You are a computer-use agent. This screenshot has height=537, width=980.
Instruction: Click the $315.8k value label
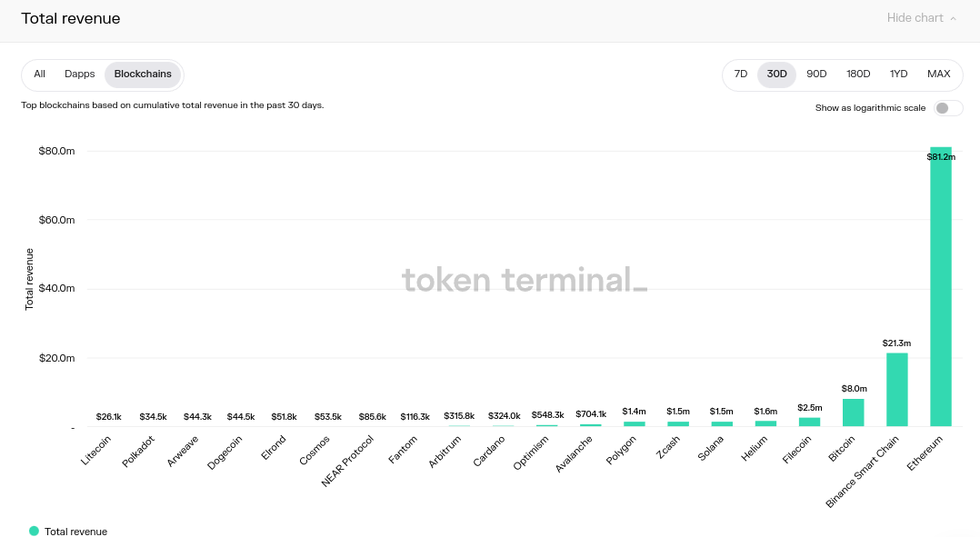tap(459, 415)
